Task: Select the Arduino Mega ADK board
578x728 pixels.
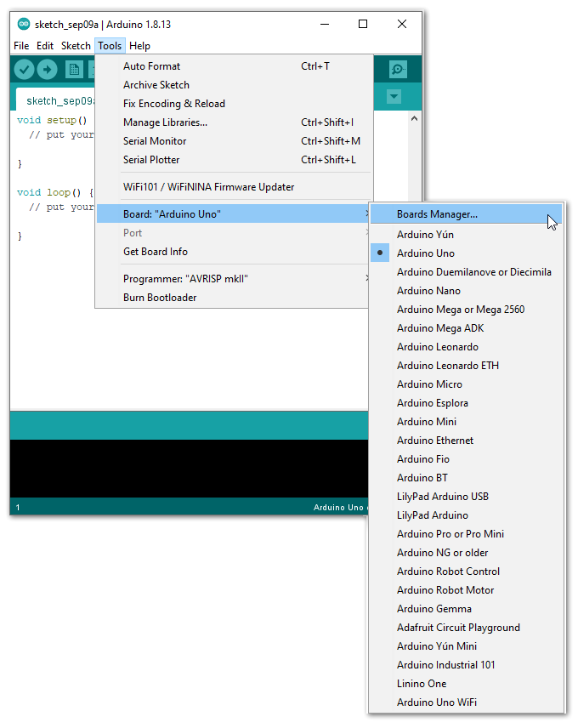Action: [466, 328]
